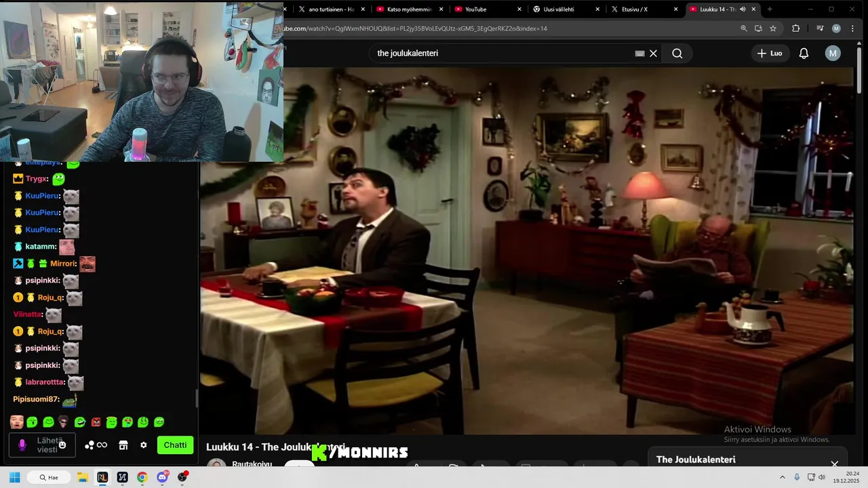
Task: Open Chrome three-dot menu
Action: [852, 28]
